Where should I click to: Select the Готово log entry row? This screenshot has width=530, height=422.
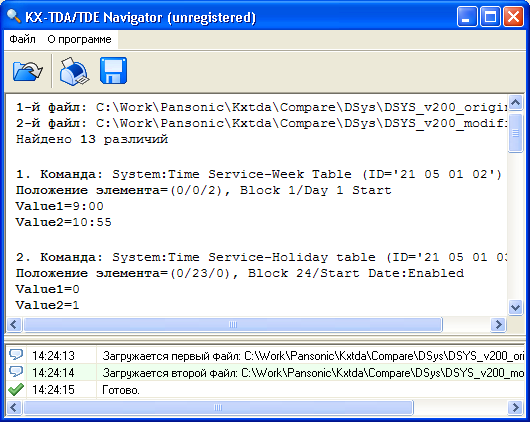pyautogui.click(x=265, y=390)
